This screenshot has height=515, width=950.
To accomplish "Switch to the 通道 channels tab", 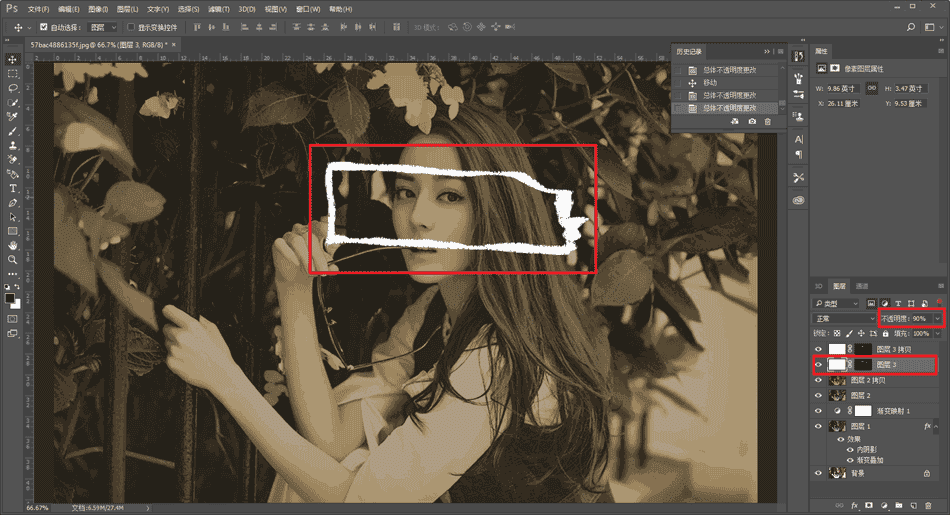I will point(862,286).
